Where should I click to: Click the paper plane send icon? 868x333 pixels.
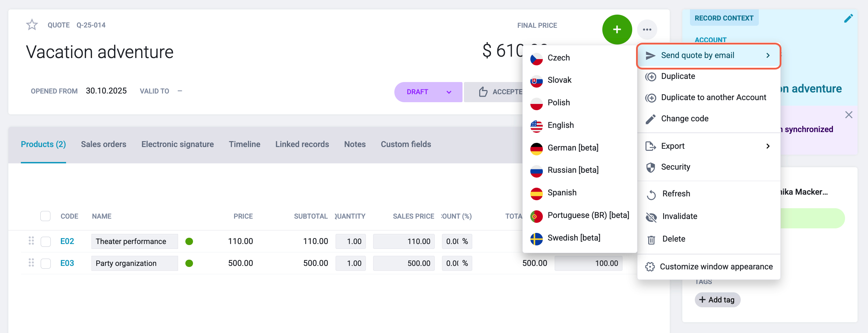650,56
